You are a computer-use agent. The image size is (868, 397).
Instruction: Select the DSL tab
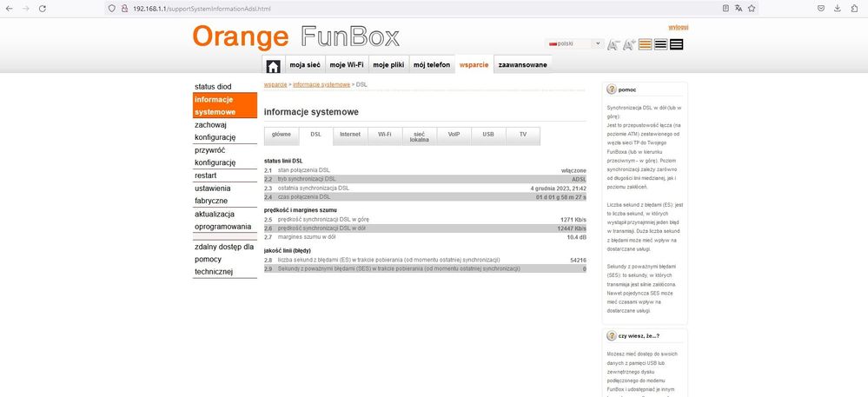coord(315,136)
